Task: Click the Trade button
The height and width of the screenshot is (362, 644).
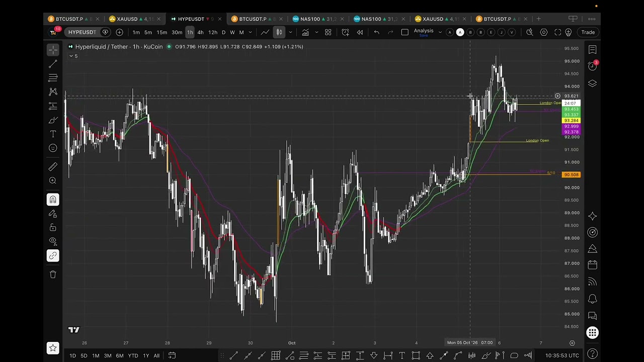Action: [x=588, y=32]
